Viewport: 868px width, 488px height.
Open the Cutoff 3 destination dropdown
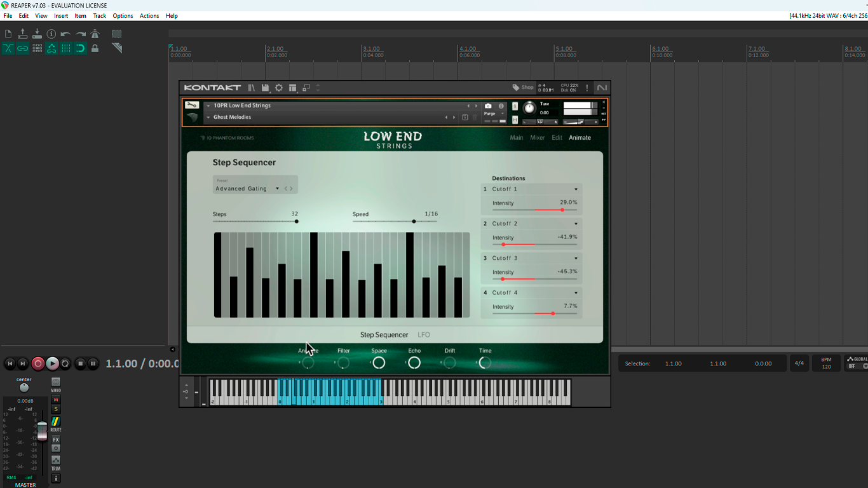[531, 258]
